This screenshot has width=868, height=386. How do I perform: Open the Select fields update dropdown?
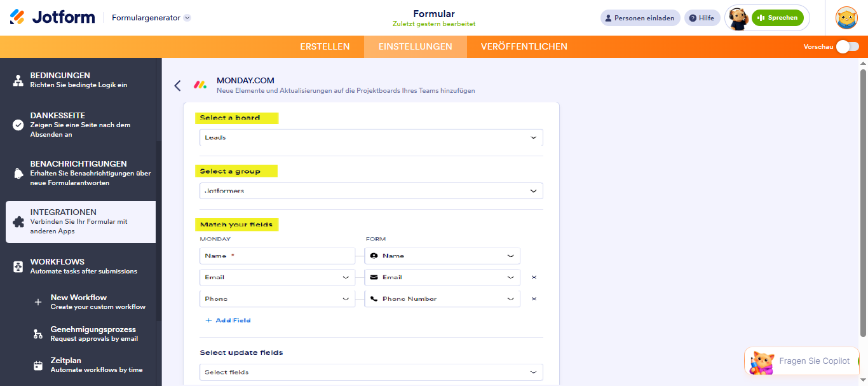point(371,372)
